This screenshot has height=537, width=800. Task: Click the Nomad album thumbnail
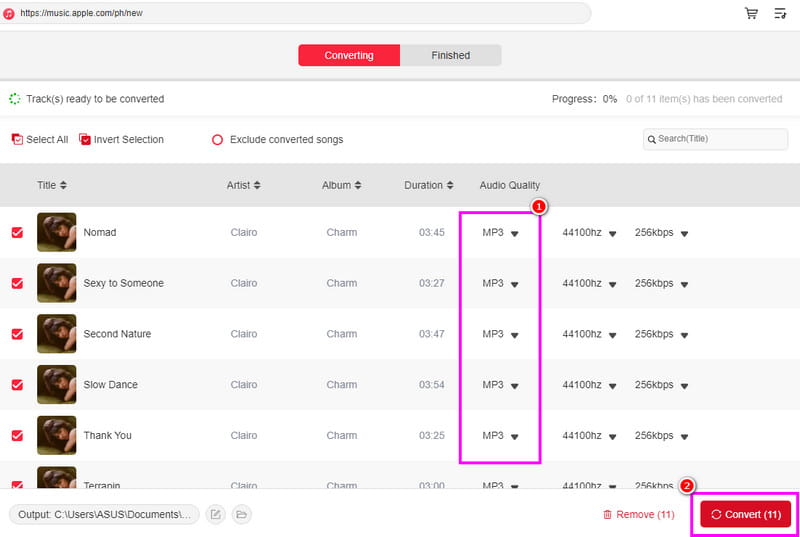pos(57,232)
